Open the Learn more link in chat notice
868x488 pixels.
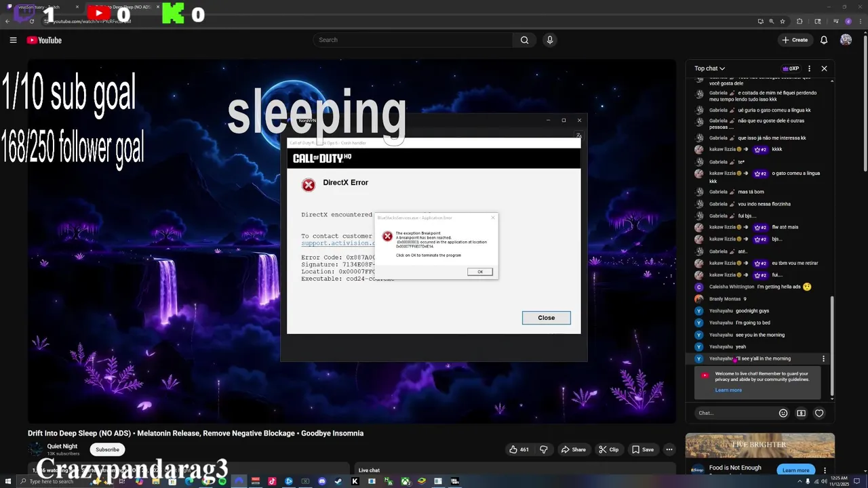728,390
